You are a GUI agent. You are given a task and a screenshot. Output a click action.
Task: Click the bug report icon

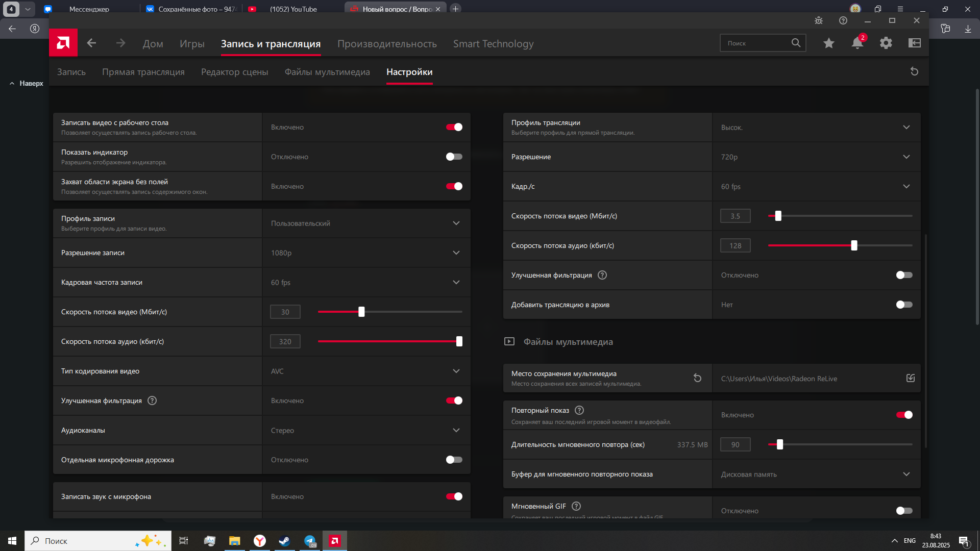(x=819, y=20)
